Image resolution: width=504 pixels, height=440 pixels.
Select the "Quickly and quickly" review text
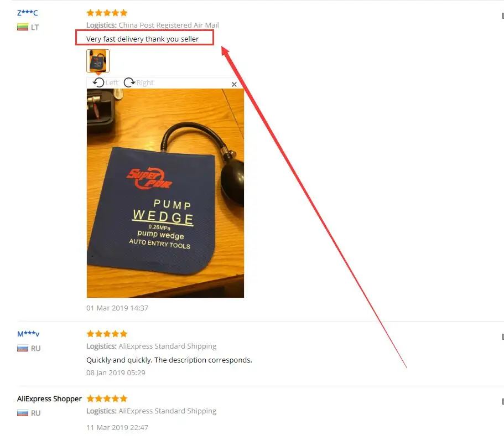tap(169, 360)
